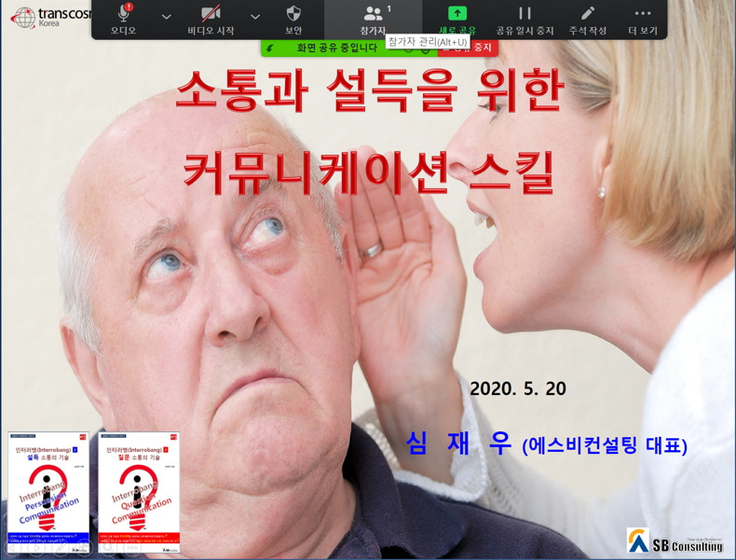Click title line 소통과 설득을 위한
Viewport: 736px width, 560px height.
370,91
